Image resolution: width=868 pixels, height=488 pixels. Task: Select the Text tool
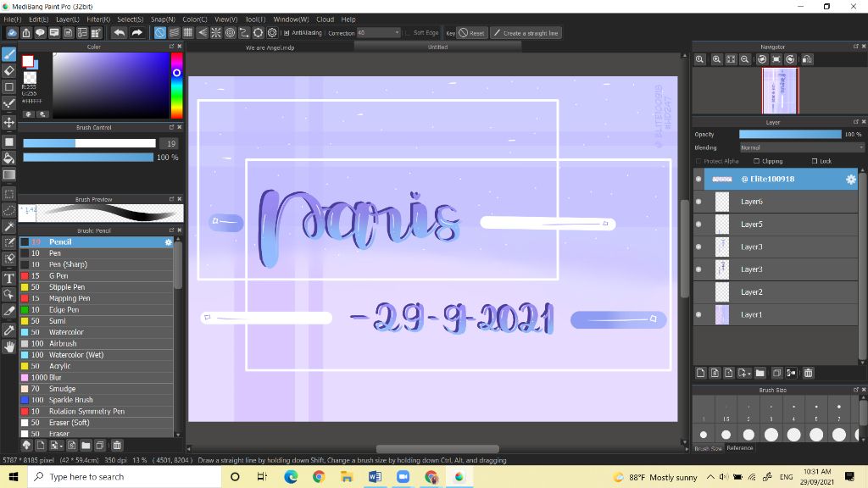[x=8, y=278]
